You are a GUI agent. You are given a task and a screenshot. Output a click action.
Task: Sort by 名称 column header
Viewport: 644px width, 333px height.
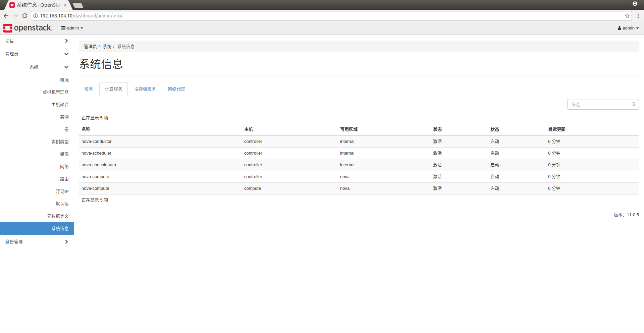(x=86, y=129)
